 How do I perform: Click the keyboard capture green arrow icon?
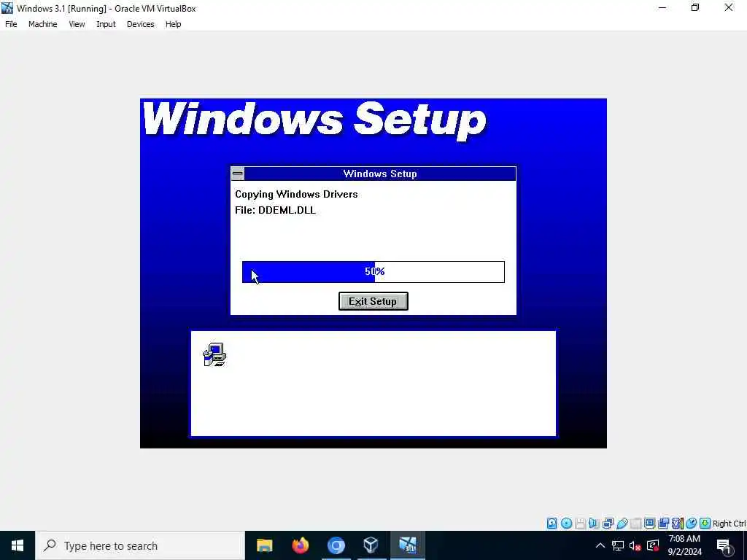click(x=705, y=524)
